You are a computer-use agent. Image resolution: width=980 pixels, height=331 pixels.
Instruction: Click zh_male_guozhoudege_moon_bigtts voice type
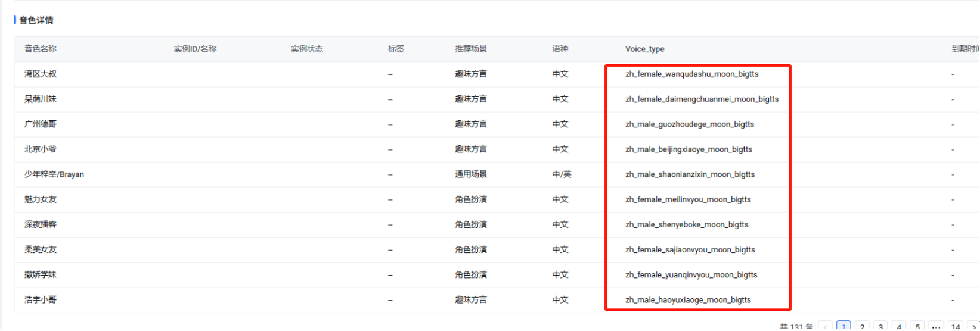(x=690, y=124)
